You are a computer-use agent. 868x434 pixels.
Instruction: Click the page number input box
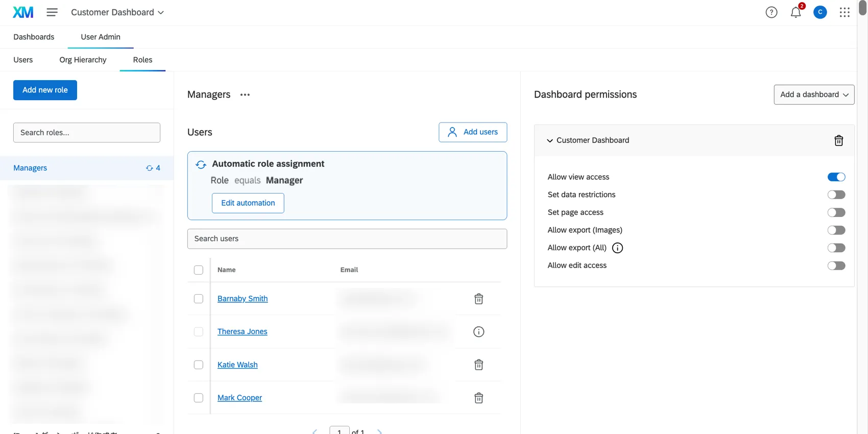pos(340,430)
